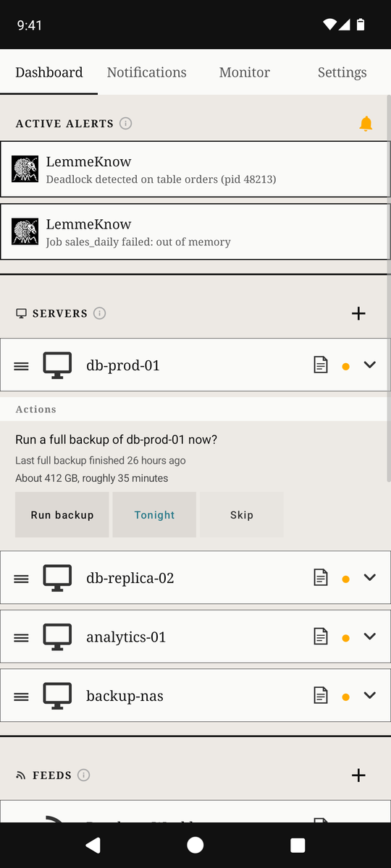Open the deadlock detected alert

[195, 169]
